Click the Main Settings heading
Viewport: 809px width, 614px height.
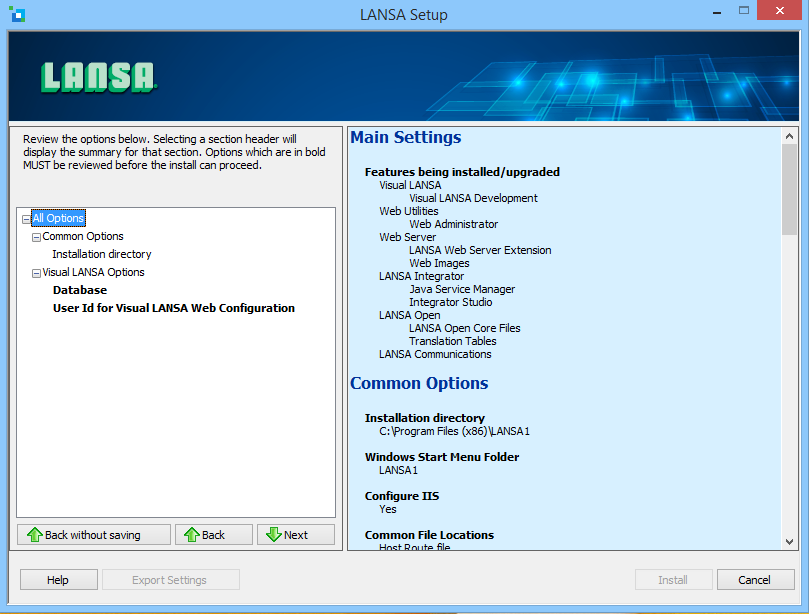coord(406,137)
